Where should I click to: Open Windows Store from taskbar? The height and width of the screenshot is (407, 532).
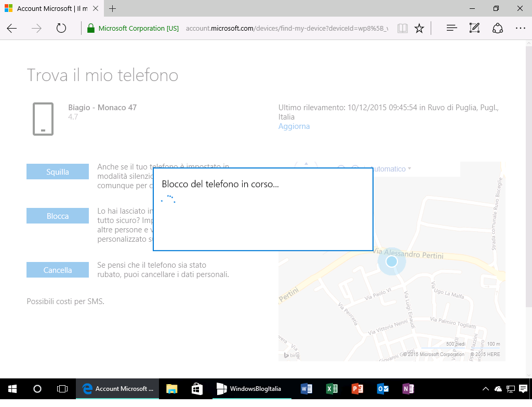click(197, 389)
